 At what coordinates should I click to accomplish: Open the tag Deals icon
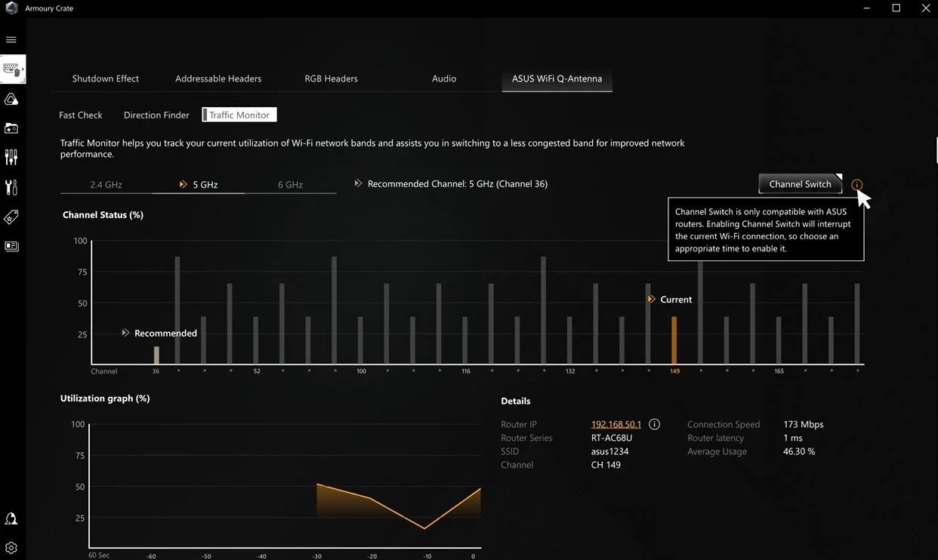11,217
